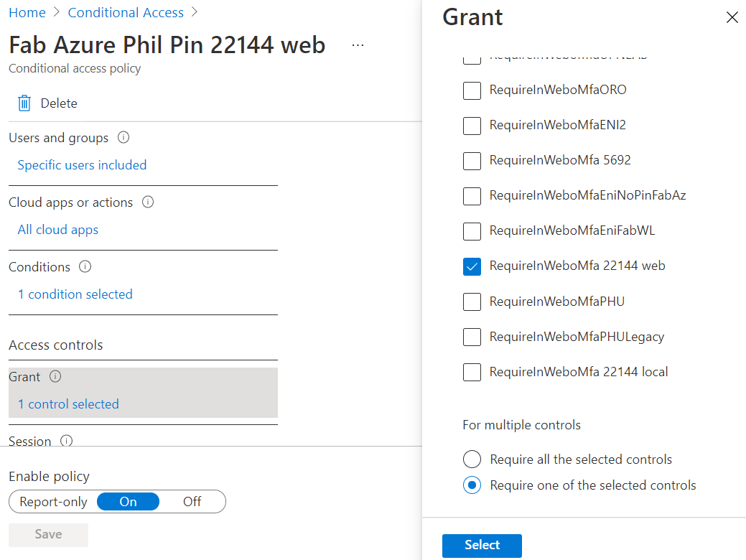The image size is (746, 560).
Task: Open the info tooltip beside Conditions
Action: point(85,266)
